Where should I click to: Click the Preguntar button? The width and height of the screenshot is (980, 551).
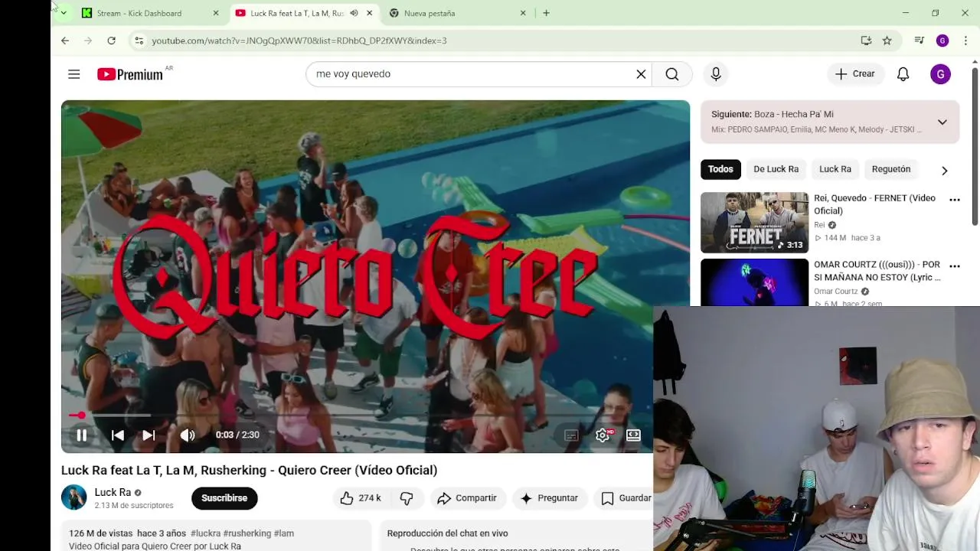click(x=549, y=498)
